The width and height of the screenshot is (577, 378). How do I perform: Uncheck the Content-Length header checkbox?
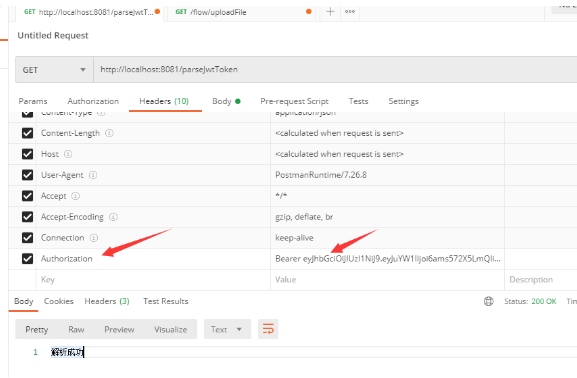pos(28,133)
